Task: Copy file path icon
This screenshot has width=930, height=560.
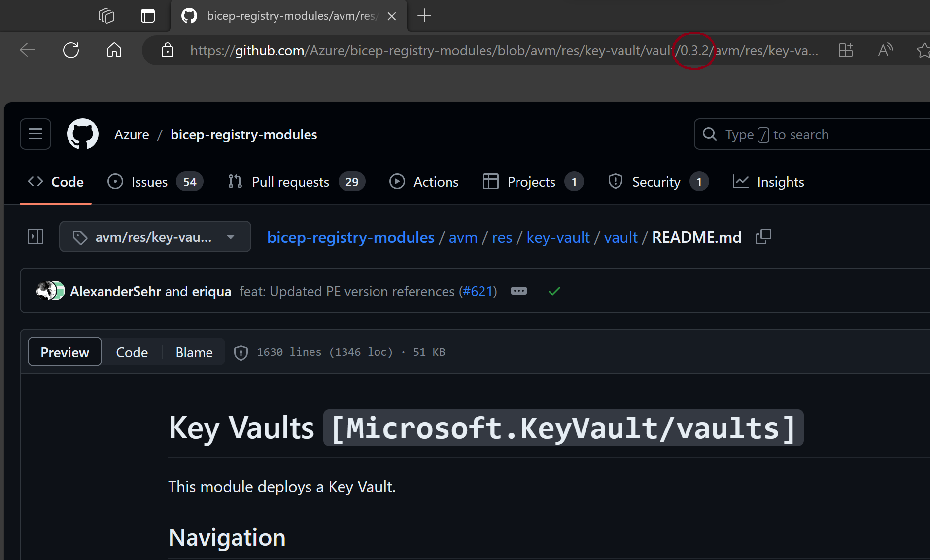Action: pos(763,237)
